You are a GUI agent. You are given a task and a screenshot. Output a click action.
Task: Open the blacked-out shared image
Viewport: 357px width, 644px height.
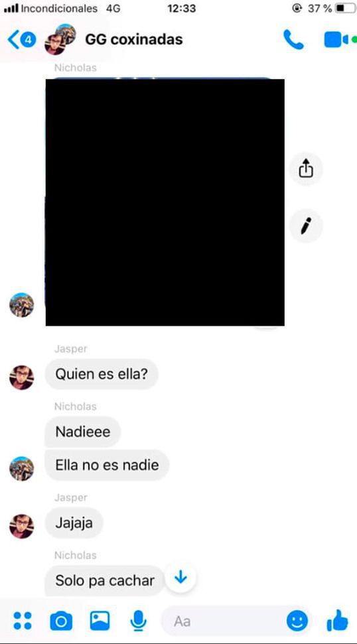[165, 202]
